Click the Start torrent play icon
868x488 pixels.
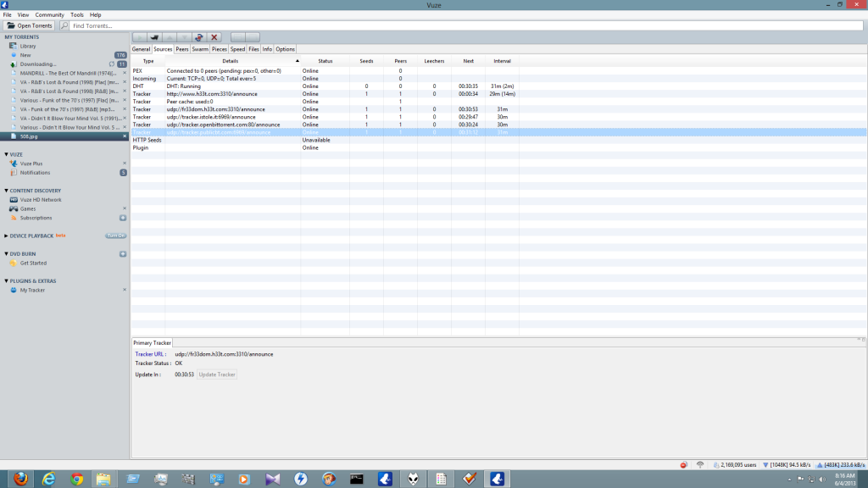[140, 37]
